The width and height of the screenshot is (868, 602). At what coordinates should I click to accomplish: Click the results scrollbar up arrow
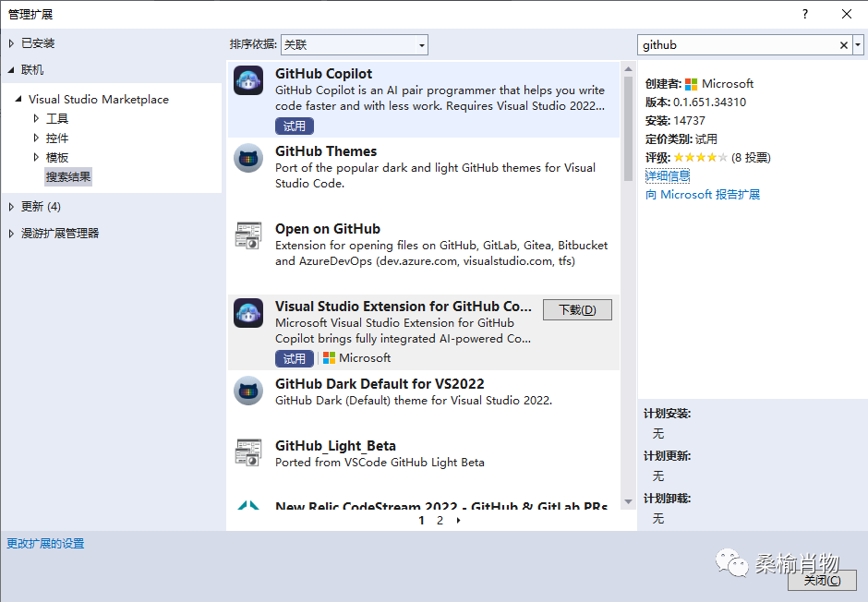[628, 69]
